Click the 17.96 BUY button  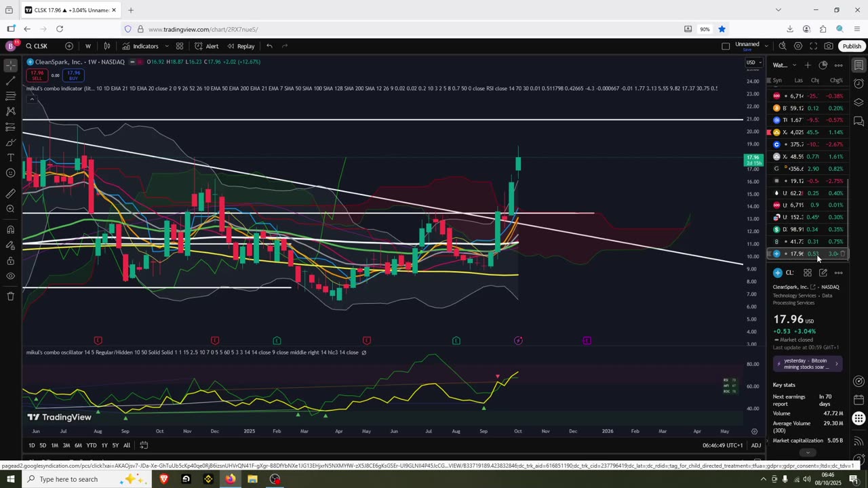point(73,75)
